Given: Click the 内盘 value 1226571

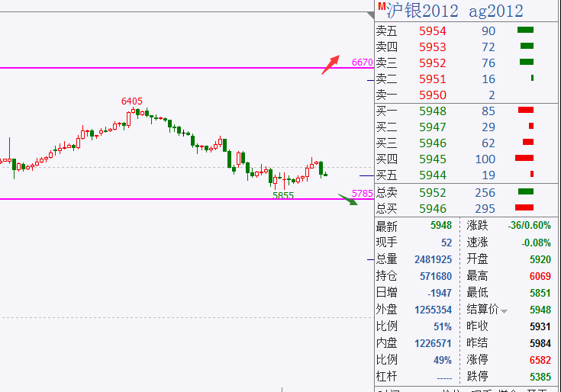Looking at the screenshot, I should click(x=434, y=343).
